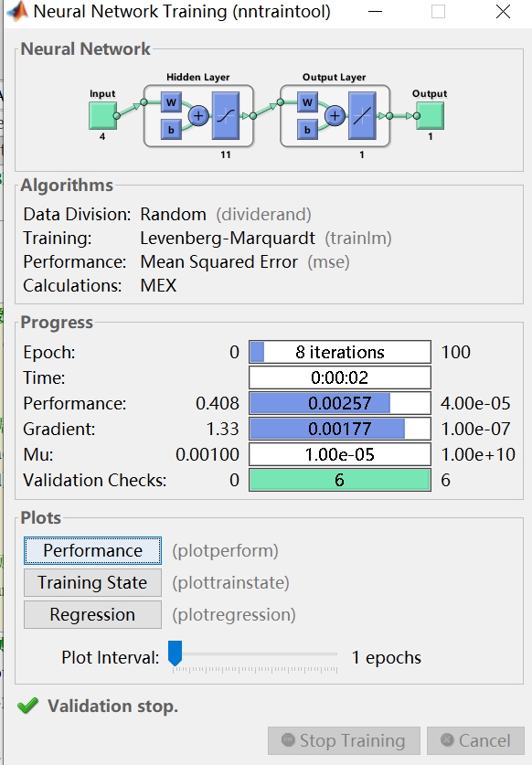Viewport: 532px width, 765px height.
Task: Open the Regression plot
Action: 92,615
